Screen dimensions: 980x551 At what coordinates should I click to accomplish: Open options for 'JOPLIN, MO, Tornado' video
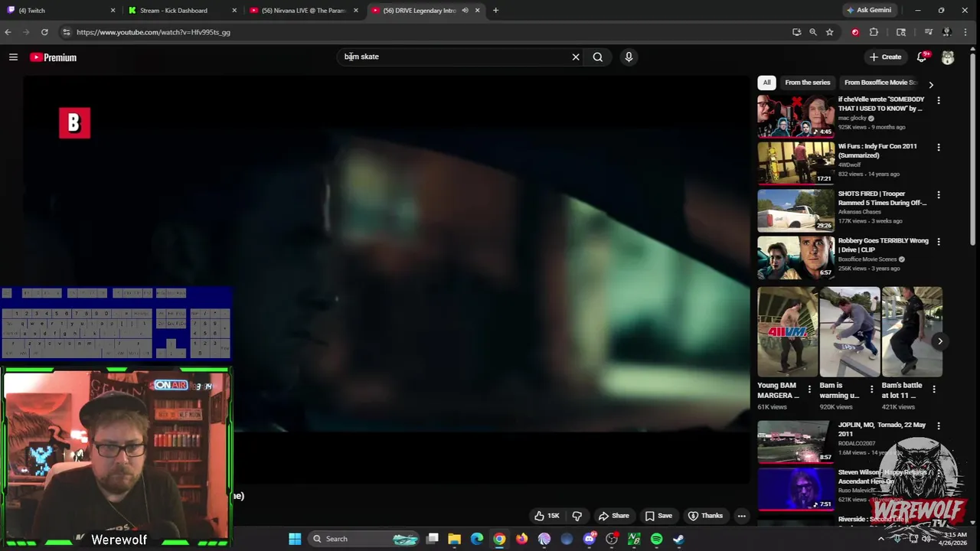(x=939, y=426)
